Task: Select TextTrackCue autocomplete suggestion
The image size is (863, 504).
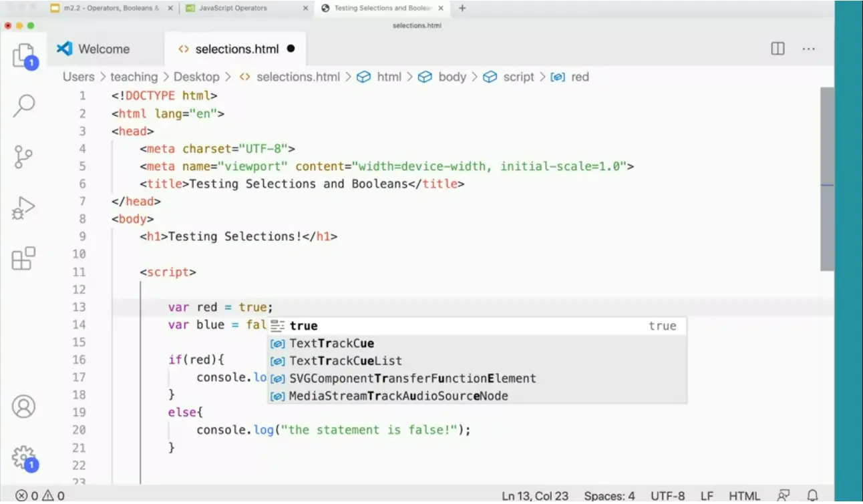Action: coord(478,343)
